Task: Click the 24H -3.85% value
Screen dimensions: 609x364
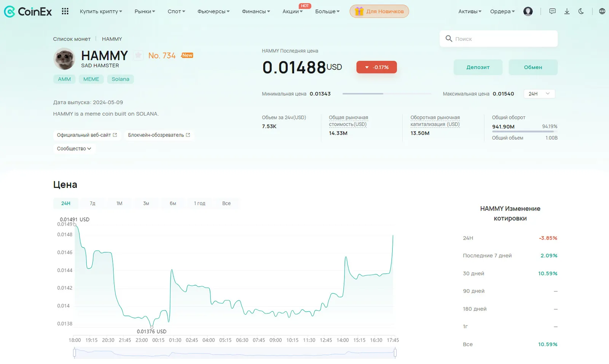Action: [548, 238]
